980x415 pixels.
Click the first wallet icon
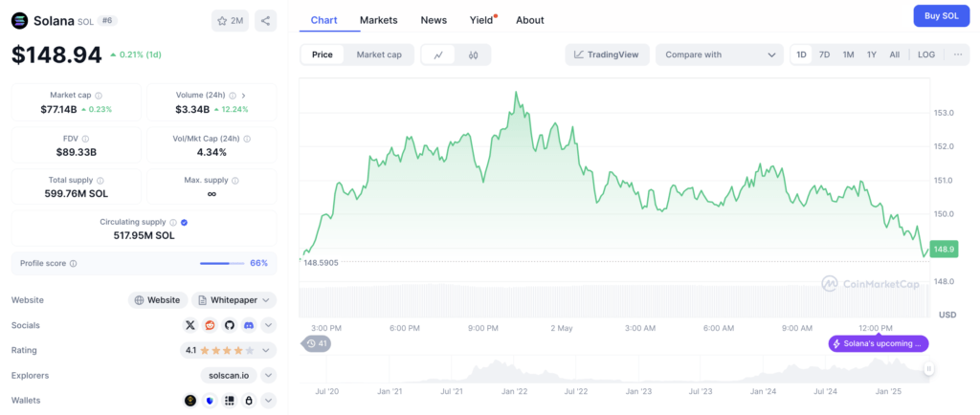tap(190, 401)
